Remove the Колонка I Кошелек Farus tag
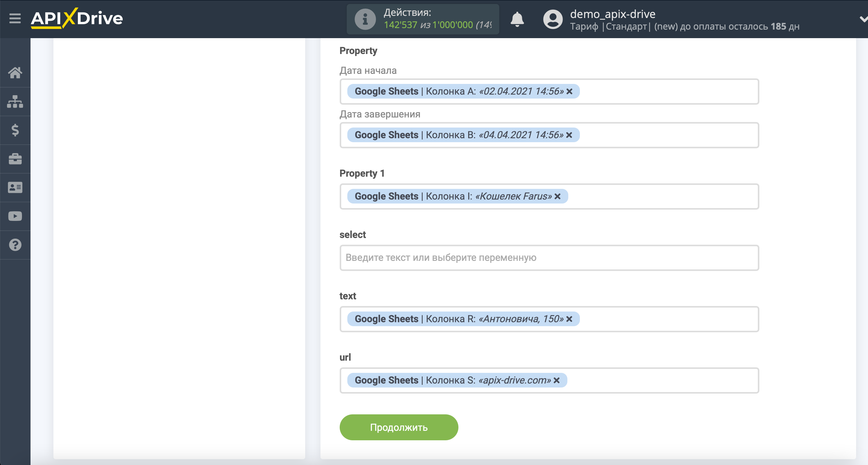Screen dimensions: 868x465 pos(558,196)
